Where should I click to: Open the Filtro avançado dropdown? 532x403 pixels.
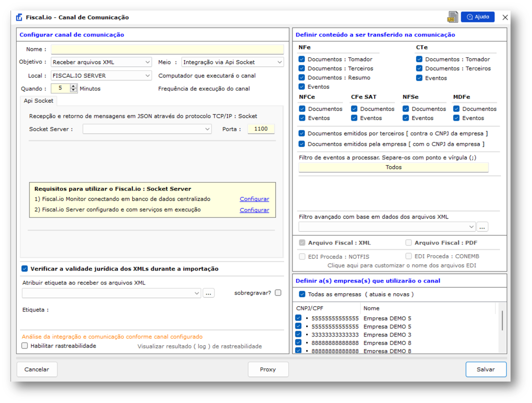pyautogui.click(x=387, y=227)
